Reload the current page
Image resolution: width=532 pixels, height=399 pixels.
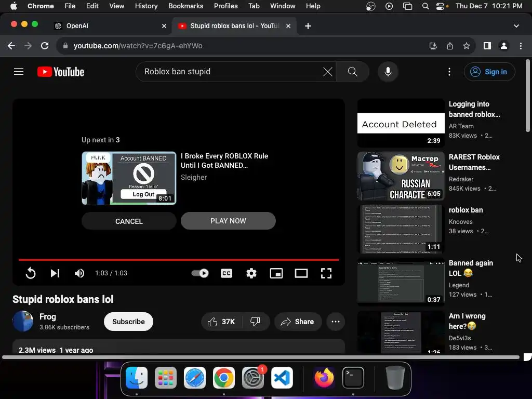coord(45,46)
